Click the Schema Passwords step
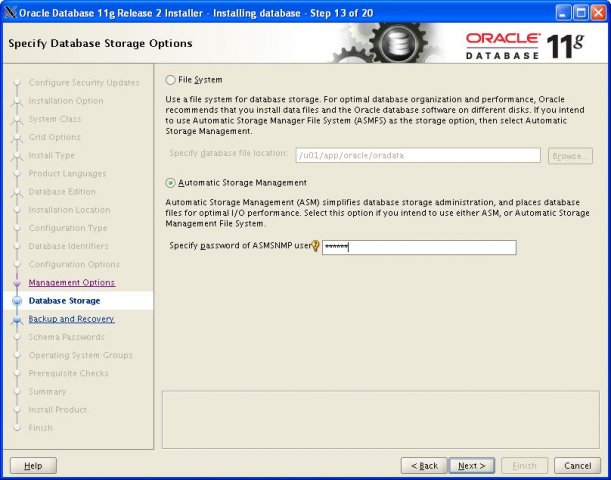Viewport: 611px width, 480px height. pyautogui.click(x=66, y=337)
